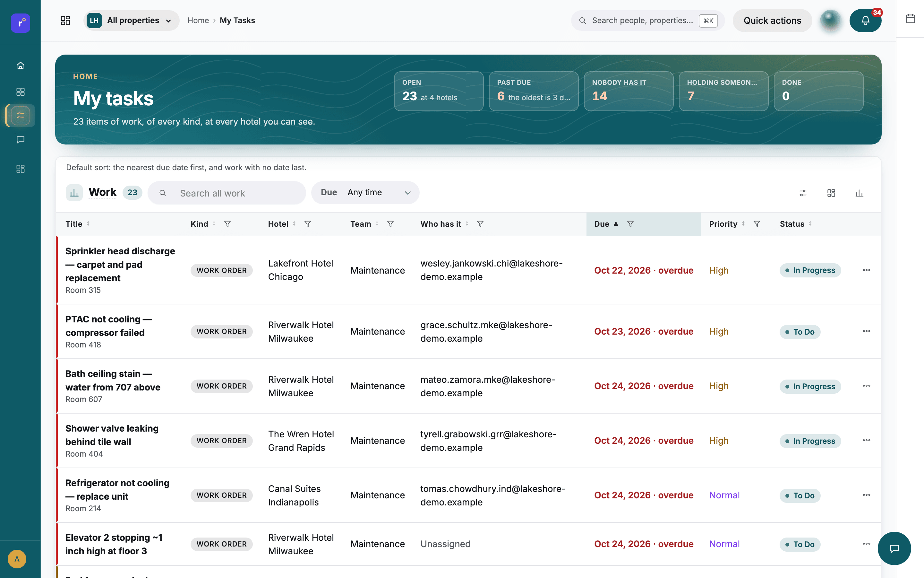Toggle the Due column sort direction
The image size is (924, 578).
point(606,224)
